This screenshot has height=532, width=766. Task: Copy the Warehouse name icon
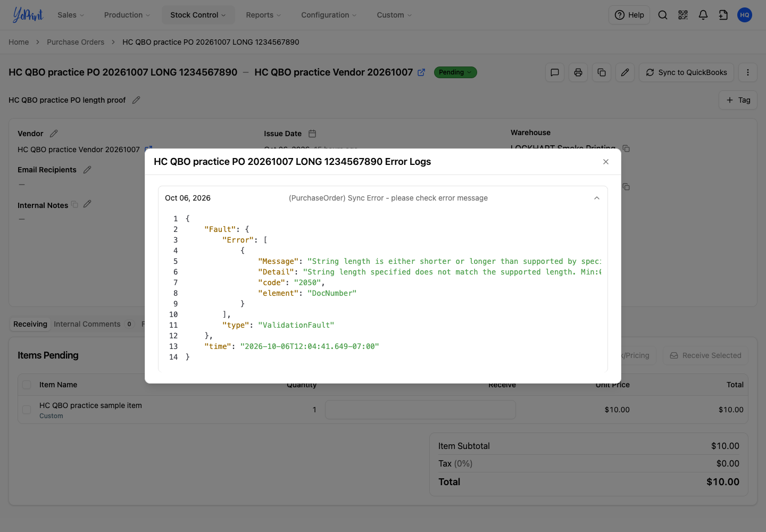(626, 148)
